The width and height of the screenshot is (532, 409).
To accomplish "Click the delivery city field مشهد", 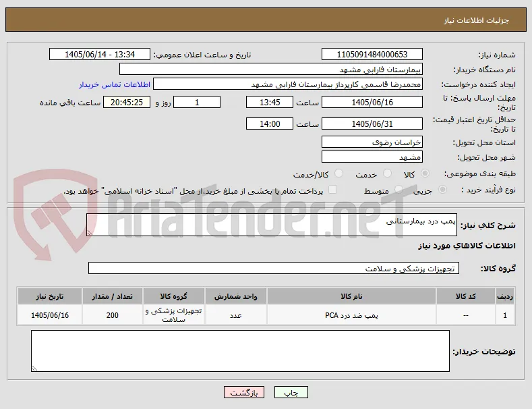I will point(372,157).
